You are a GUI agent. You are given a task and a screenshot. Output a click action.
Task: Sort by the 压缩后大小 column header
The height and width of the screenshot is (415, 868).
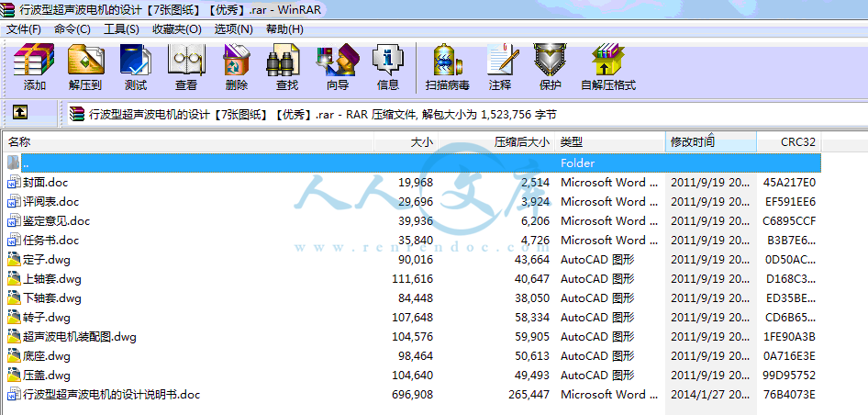(496, 141)
